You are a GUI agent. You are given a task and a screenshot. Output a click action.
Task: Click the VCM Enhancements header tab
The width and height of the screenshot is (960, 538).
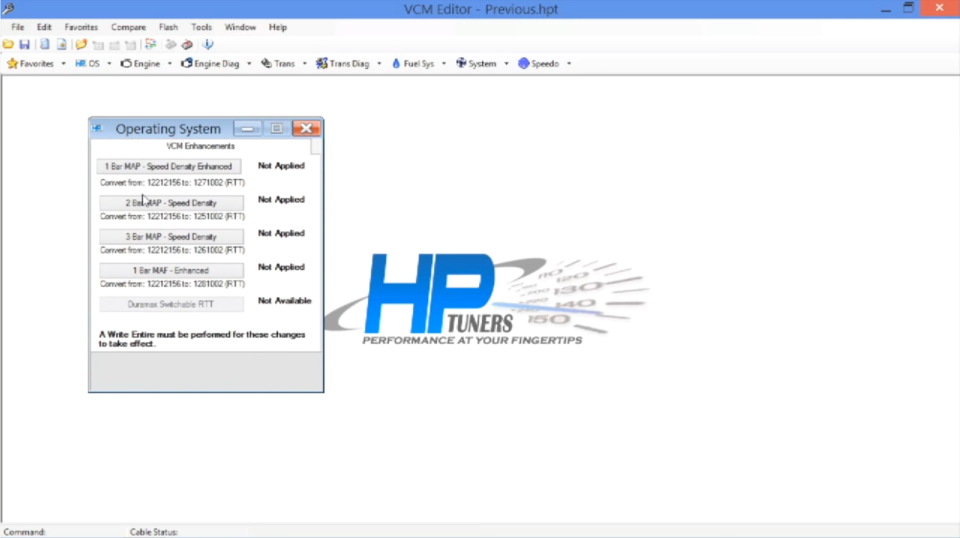coord(200,146)
